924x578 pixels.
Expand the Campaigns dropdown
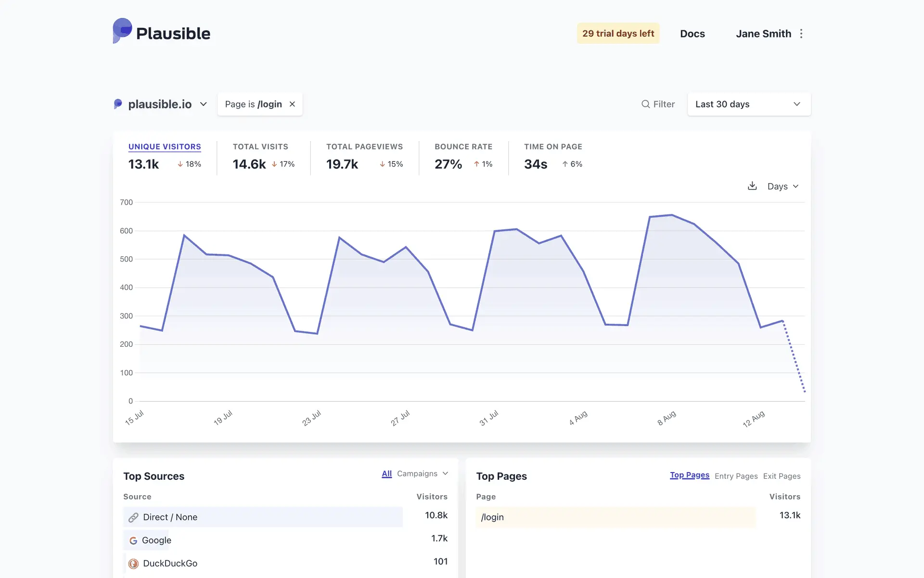tap(422, 473)
